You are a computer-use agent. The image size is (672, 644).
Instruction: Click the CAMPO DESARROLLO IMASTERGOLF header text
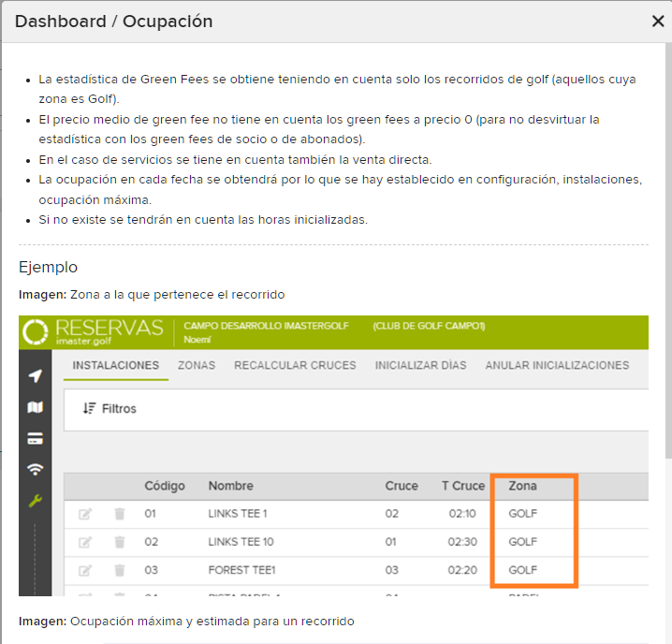(x=266, y=326)
